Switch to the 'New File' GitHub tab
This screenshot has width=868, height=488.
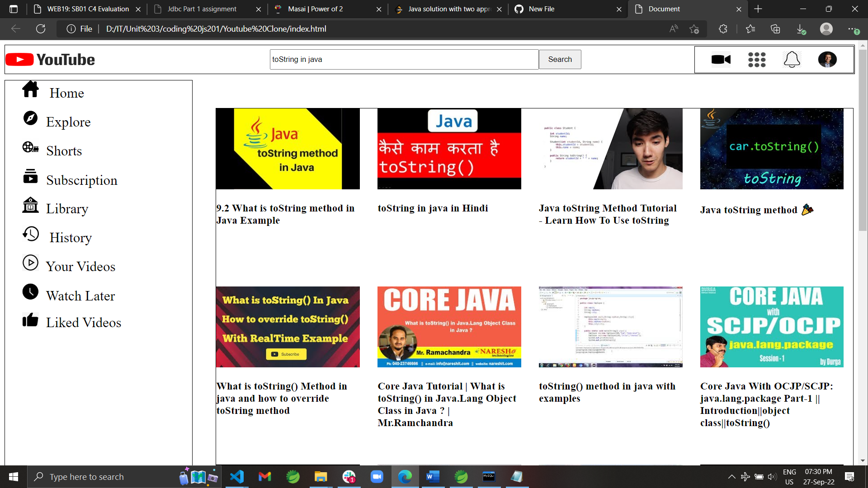[541, 9]
